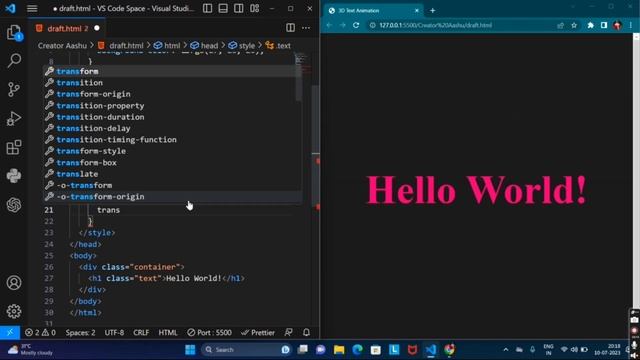Image resolution: width=640 pixels, height=360 pixels.
Task: Choose the transition-timing-function suggestion
Action: [x=173, y=140]
